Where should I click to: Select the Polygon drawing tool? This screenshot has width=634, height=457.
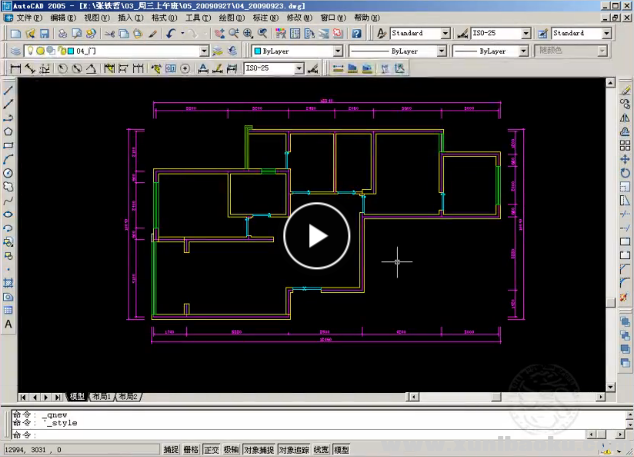pyautogui.click(x=8, y=130)
